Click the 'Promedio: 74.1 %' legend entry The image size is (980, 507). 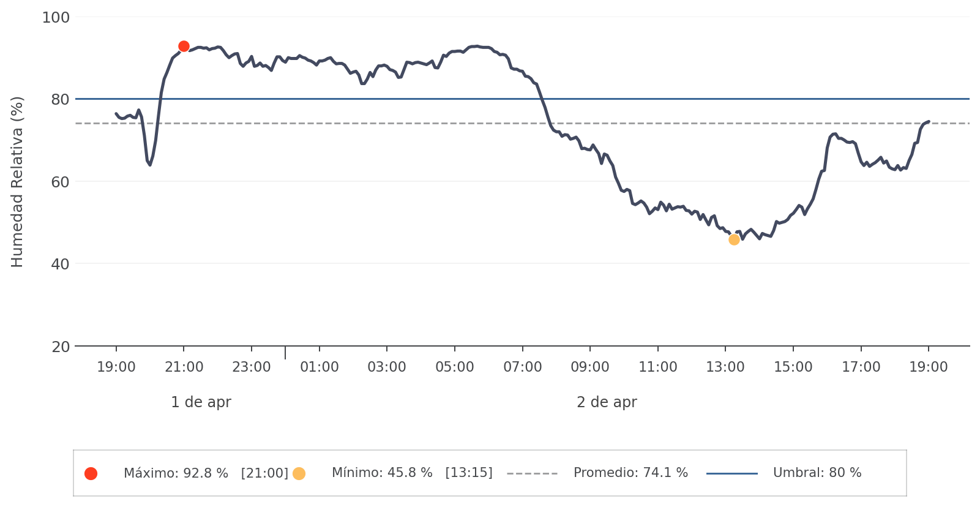click(x=630, y=473)
